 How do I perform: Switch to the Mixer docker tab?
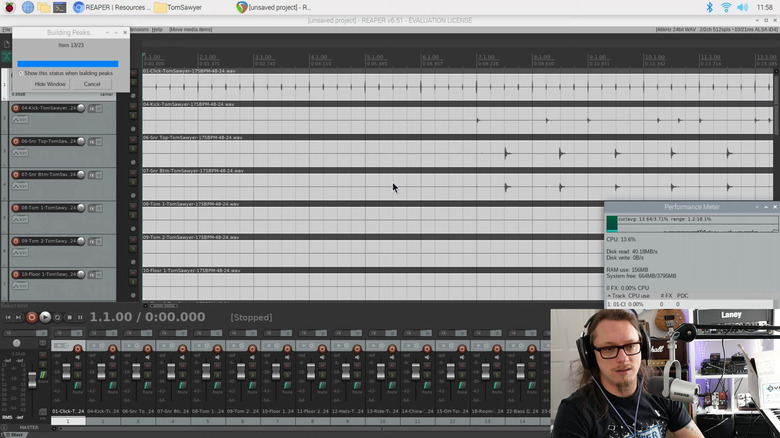coord(13,435)
